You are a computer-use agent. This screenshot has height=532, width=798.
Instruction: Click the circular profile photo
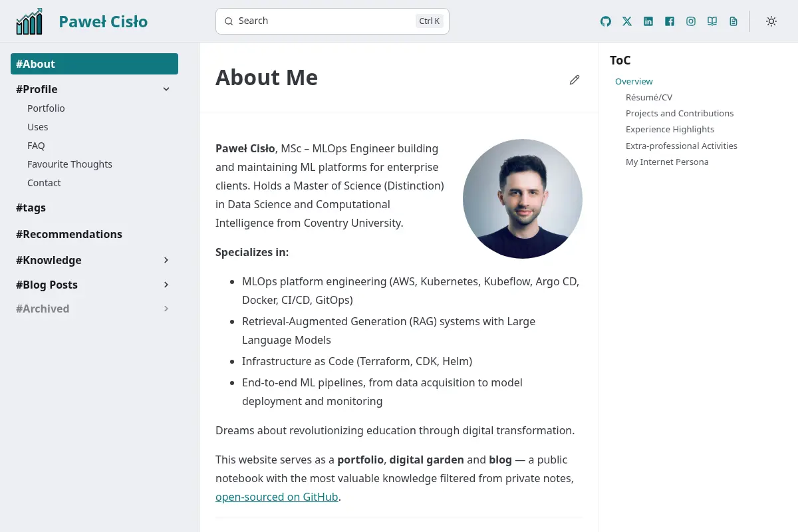(523, 199)
